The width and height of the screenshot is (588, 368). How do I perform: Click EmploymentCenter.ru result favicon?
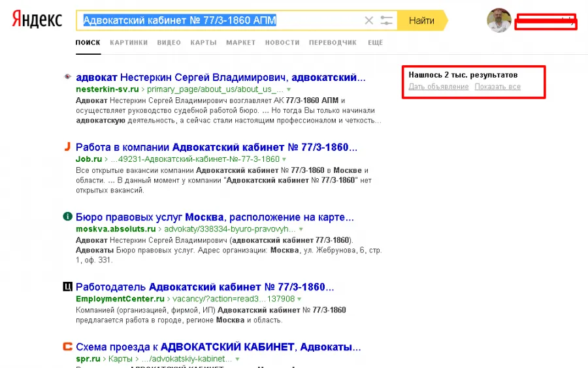(67, 286)
